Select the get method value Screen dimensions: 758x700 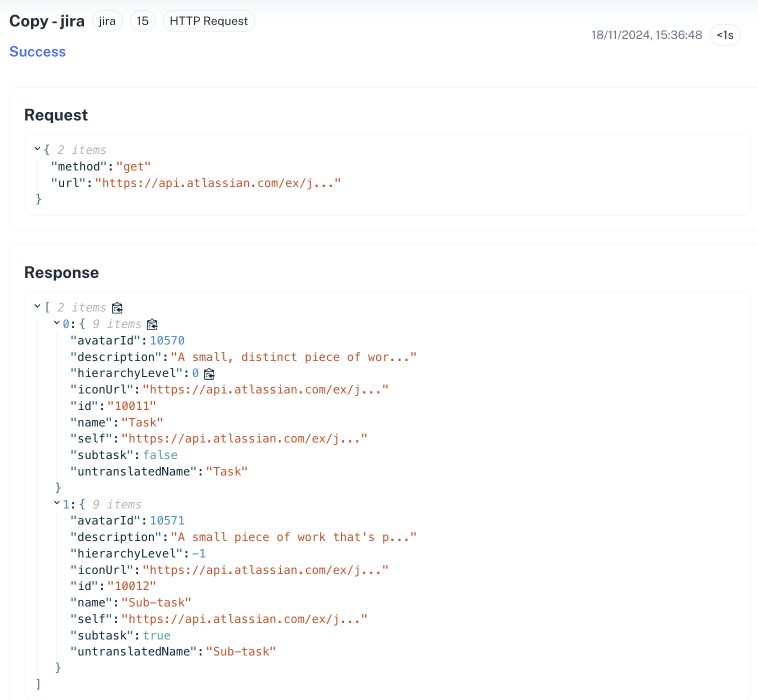(133, 166)
